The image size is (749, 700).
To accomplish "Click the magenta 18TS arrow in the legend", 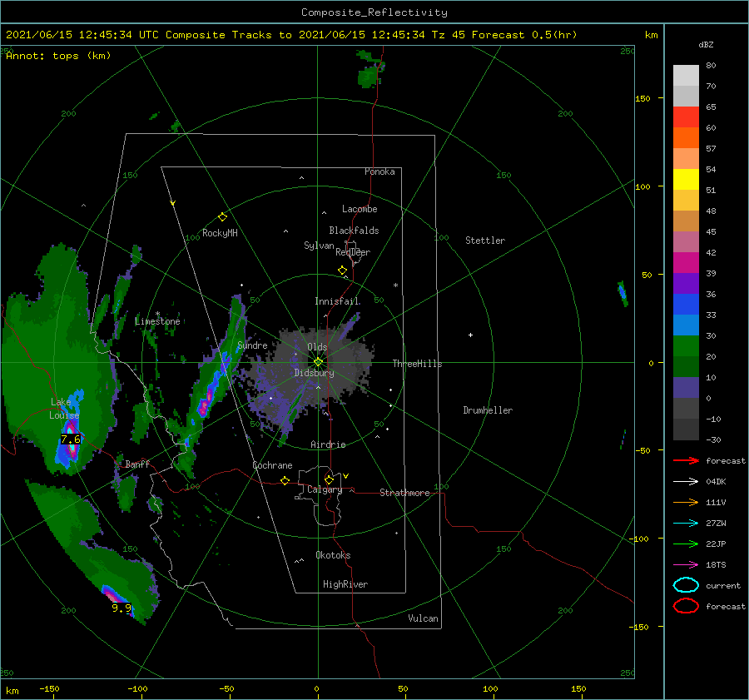I will coord(686,565).
